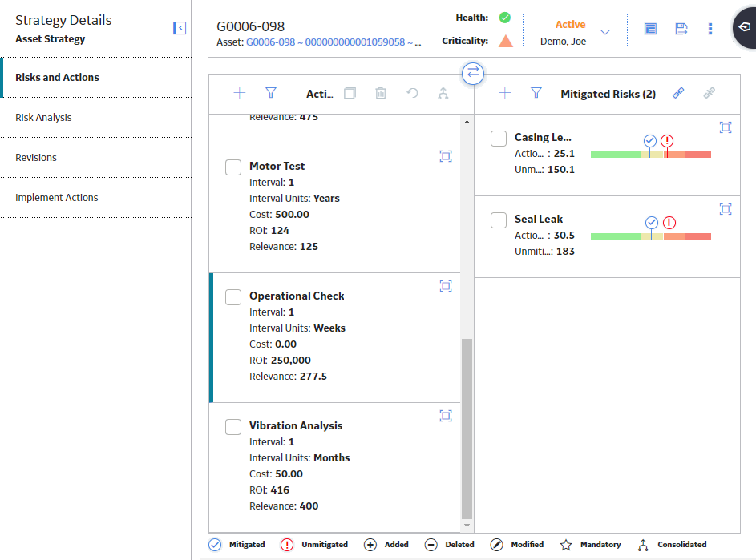
Task: Select the Vibration Analysis checkbox
Action: (233, 427)
